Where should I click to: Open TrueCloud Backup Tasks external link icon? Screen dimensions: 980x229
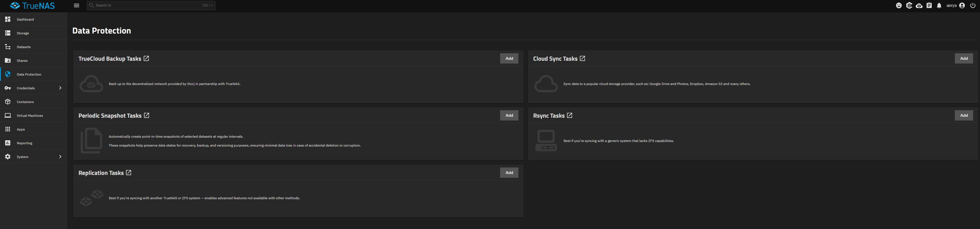147,58
